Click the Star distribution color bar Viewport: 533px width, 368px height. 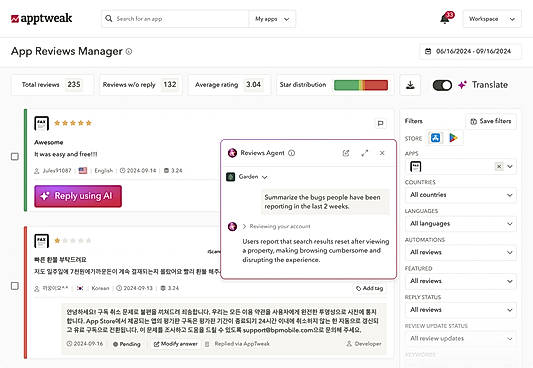pos(361,85)
